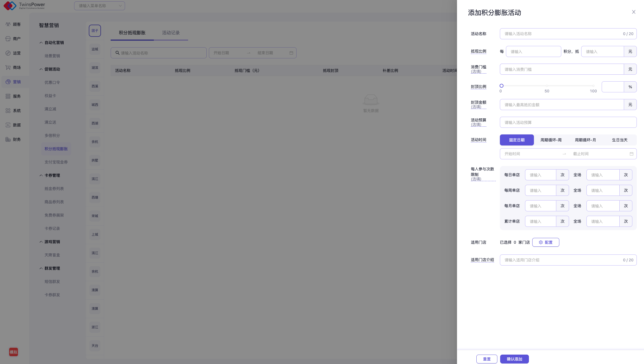Select 生日当天 activity time option
This screenshot has width=644, height=364.
point(619,140)
